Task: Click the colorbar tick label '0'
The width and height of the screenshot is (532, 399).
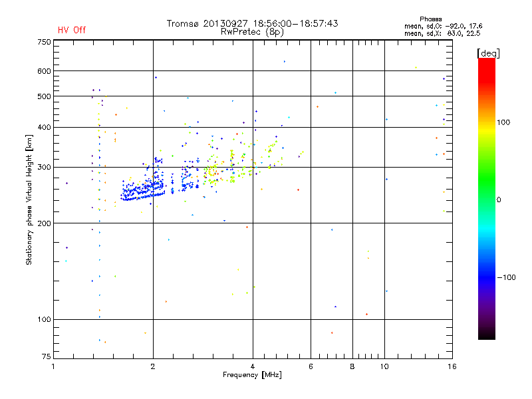Action: (x=499, y=200)
